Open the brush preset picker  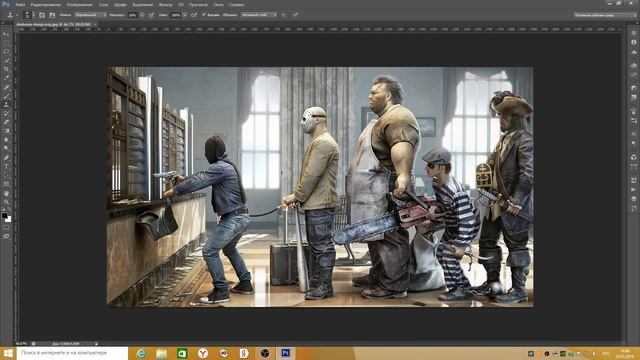[x=28, y=15]
